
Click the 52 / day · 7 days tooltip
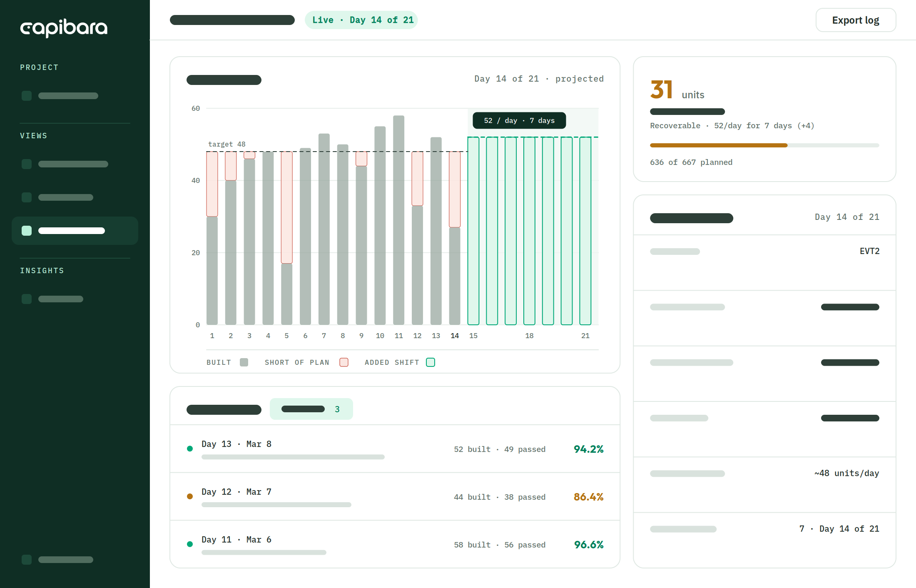[519, 120]
